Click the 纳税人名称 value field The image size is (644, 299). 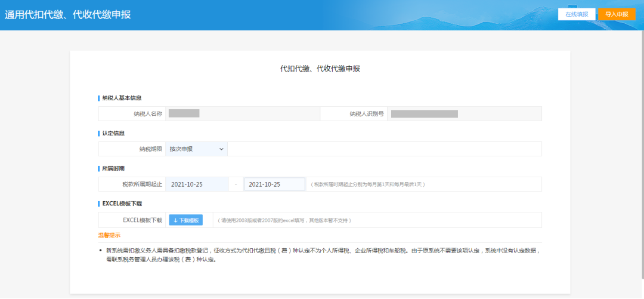coord(242,114)
